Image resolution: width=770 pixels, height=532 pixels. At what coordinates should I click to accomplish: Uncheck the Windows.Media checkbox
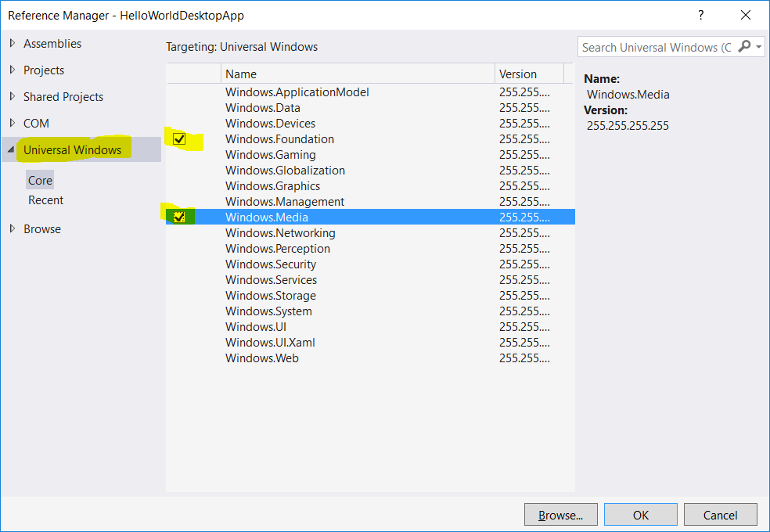[179, 217]
